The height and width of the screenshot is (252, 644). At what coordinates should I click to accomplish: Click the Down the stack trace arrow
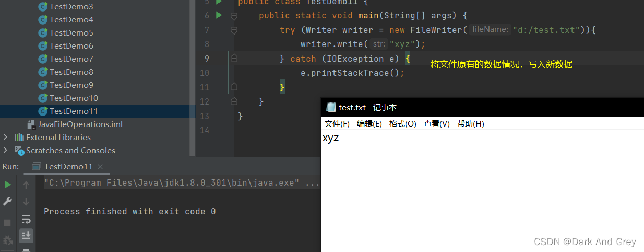(x=26, y=202)
